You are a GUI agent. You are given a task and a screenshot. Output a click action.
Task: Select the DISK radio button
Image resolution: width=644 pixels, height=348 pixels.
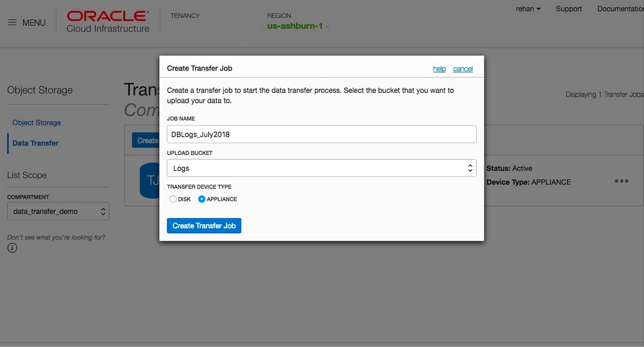pos(173,199)
